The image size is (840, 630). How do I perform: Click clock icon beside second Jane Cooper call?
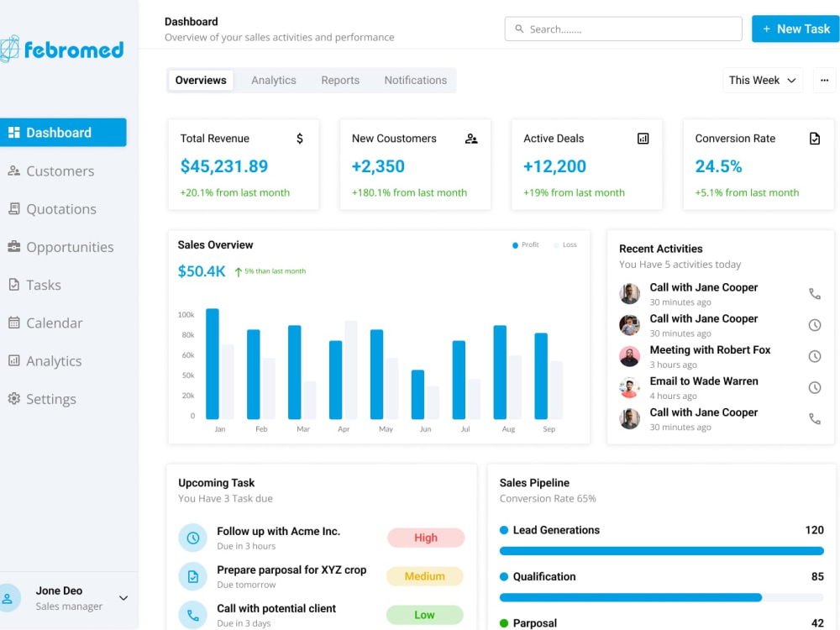814,325
